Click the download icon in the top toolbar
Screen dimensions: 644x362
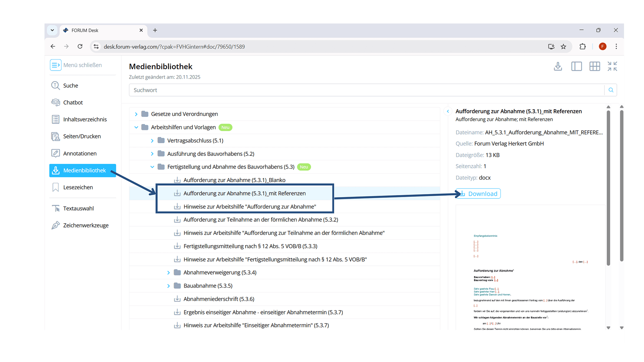[x=558, y=66]
